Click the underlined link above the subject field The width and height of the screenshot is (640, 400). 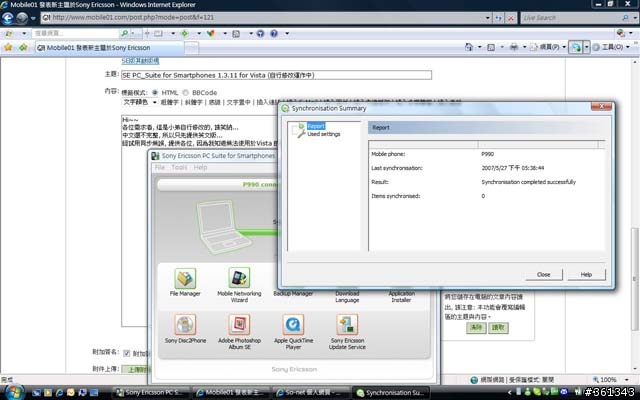click(140, 61)
